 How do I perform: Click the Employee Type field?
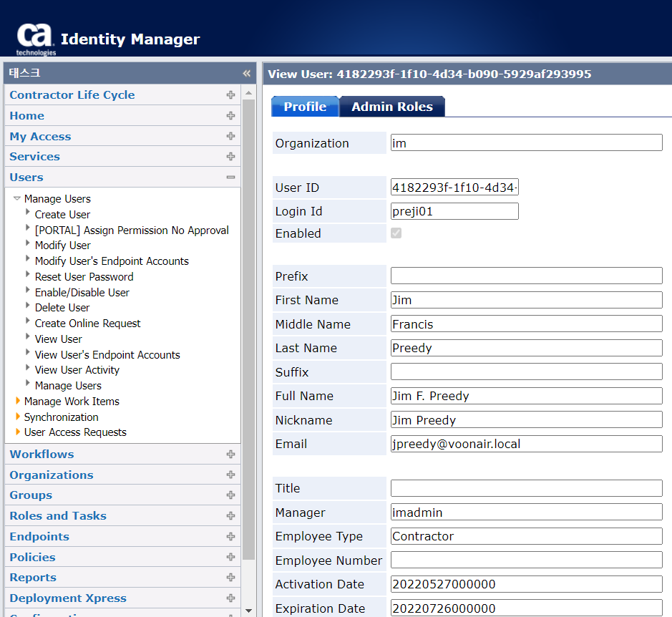pyautogui.click(x=526, y=536)
